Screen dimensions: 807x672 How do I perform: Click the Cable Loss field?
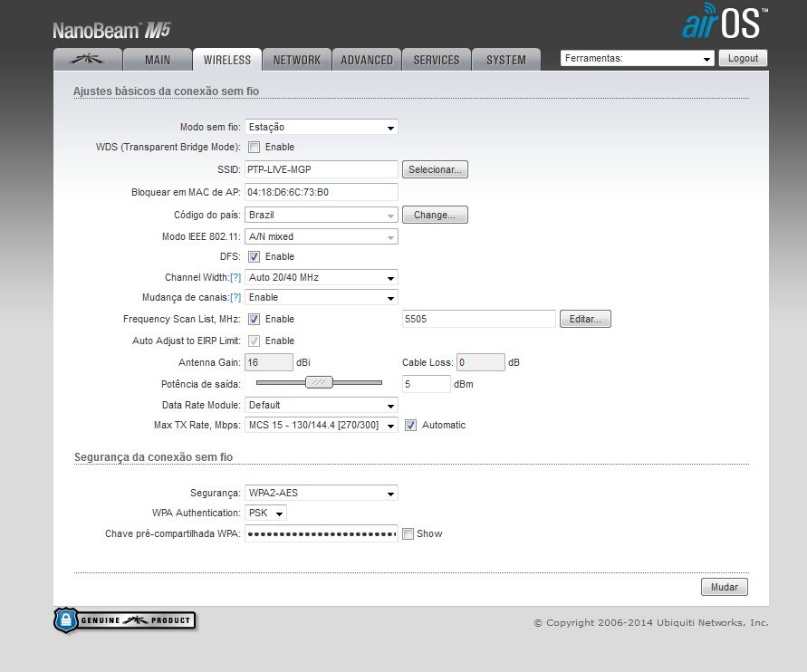[481, 362]
